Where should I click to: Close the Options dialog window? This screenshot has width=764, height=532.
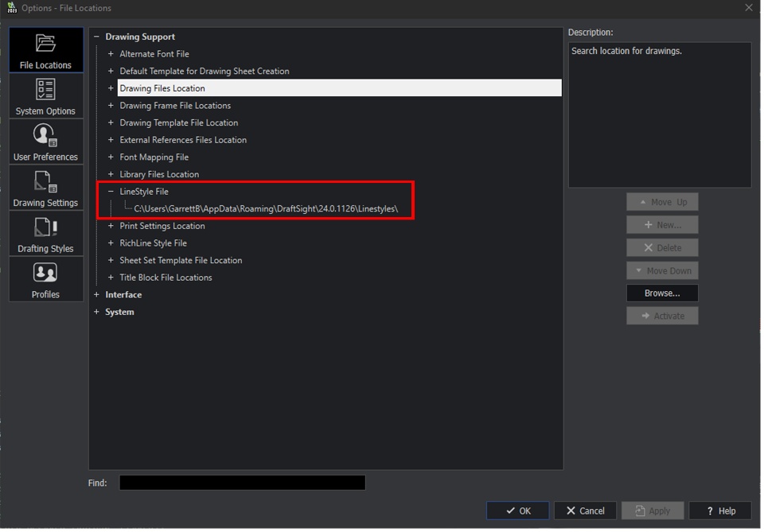coord(749,8)
